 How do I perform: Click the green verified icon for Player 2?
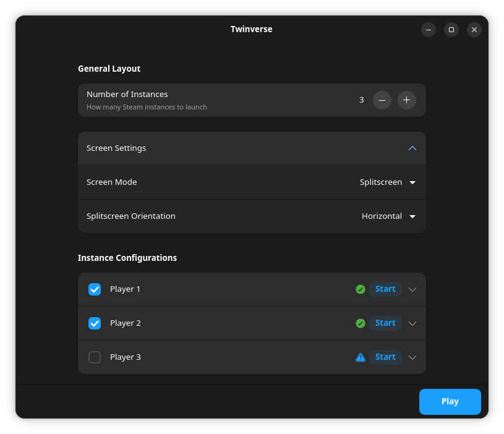[361, 323]
